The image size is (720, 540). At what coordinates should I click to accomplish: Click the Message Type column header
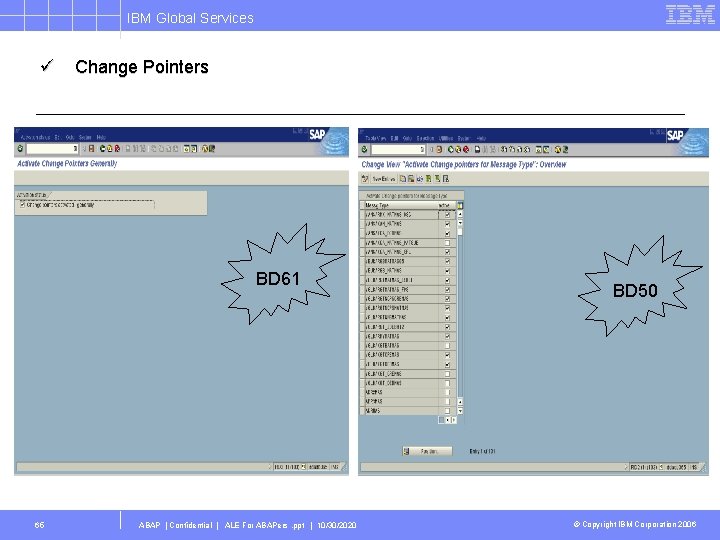(x=402, y=205)
